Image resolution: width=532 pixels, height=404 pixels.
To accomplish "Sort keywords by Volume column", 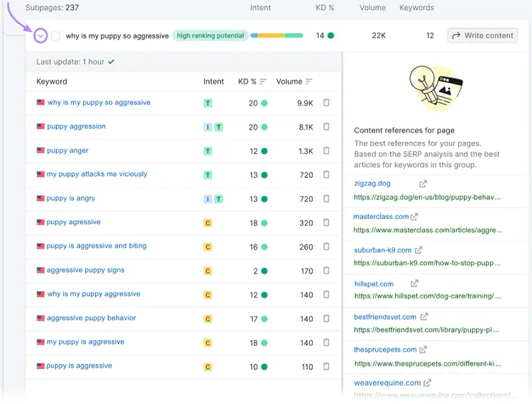I will 309,82.
